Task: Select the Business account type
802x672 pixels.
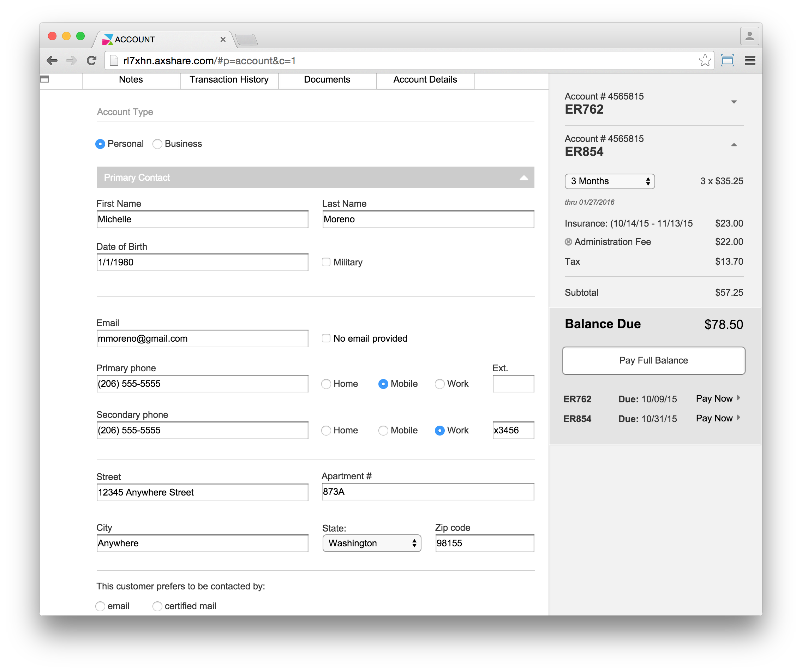Action: (x=157, y=144)
